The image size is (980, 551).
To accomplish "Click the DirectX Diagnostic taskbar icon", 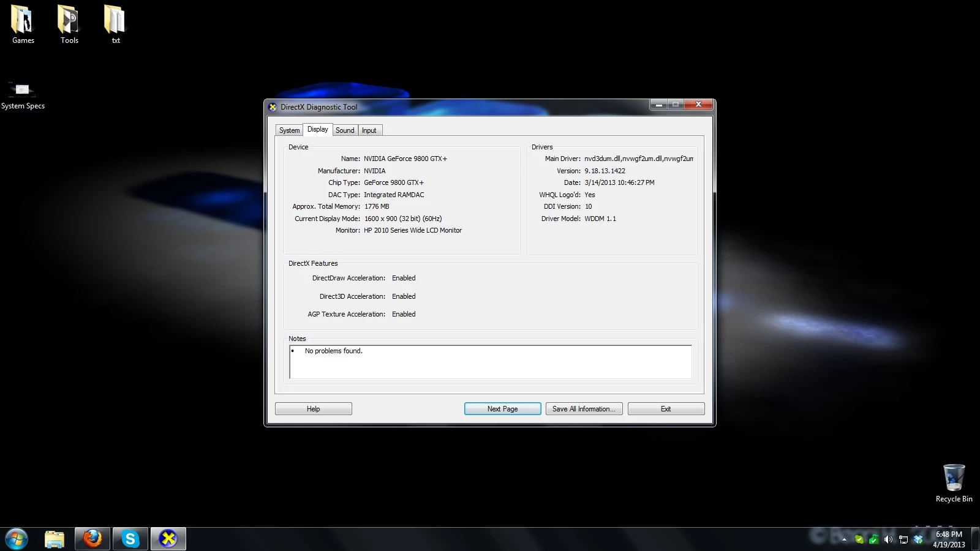I will pyautogui.click(x=168, y=539).
